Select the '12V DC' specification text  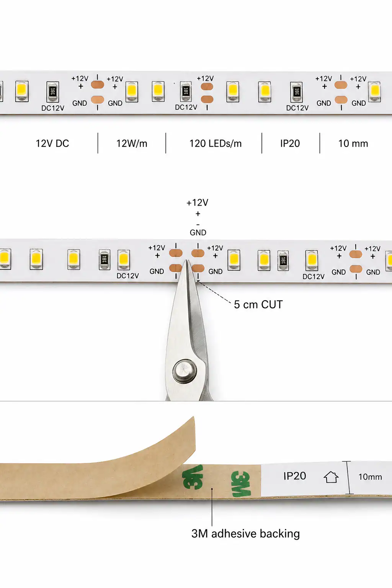(52, 144)
